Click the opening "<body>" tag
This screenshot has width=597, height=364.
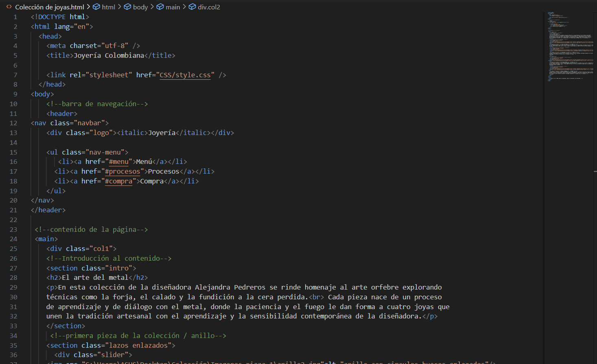click(x=42, y=94)
